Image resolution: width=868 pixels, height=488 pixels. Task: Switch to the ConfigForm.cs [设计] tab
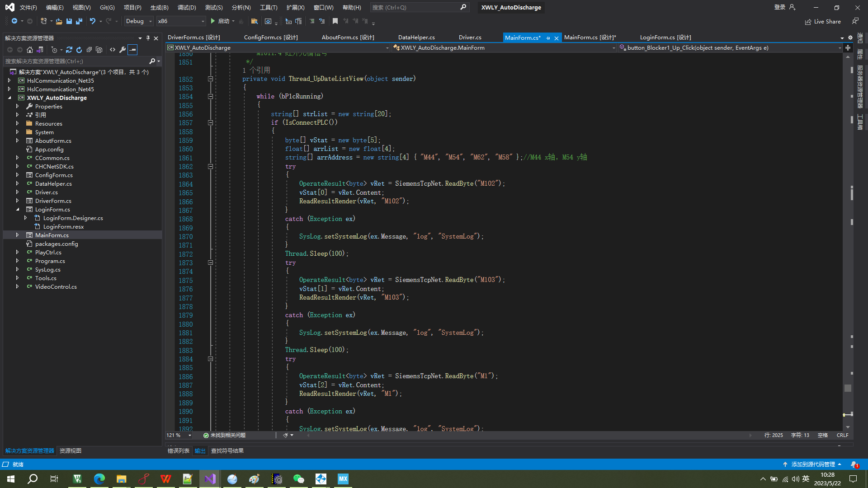[271, 38]
